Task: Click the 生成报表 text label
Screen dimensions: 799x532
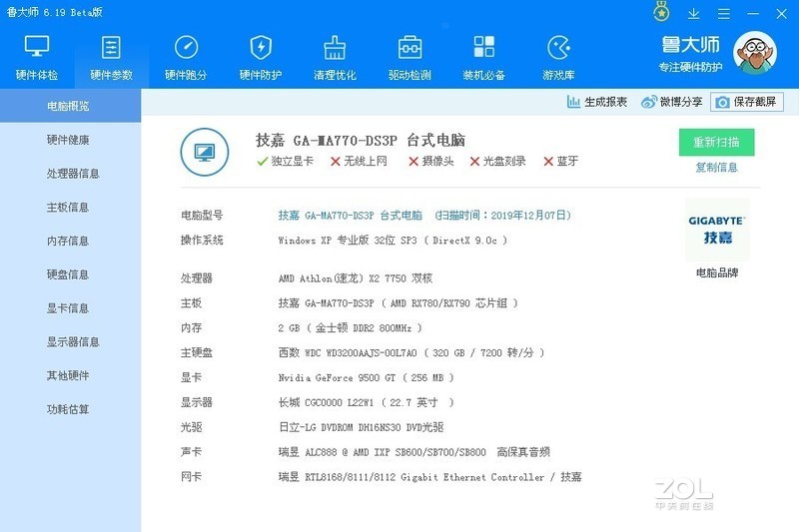Action: (605, 102)
